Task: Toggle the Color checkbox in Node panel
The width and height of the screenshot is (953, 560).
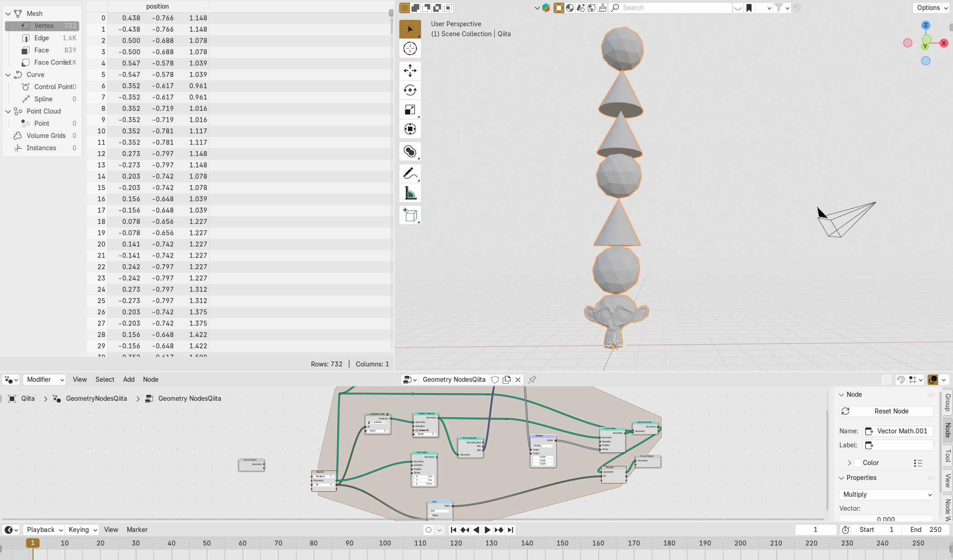Action: pyautogui.click(x=857, y=463)
